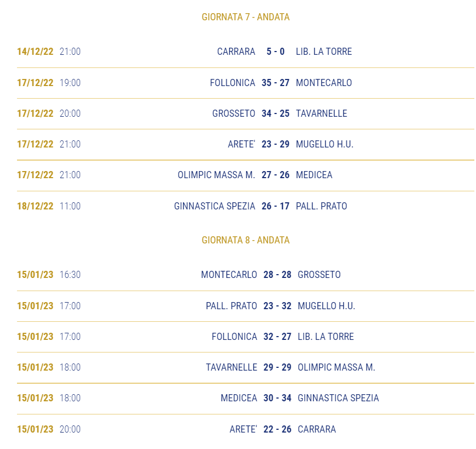The image size is (476, 449).
Task: Open the Olimpic Massa M. 27 - 26 score
Action: pyautogui.click(x=275, y=175)
